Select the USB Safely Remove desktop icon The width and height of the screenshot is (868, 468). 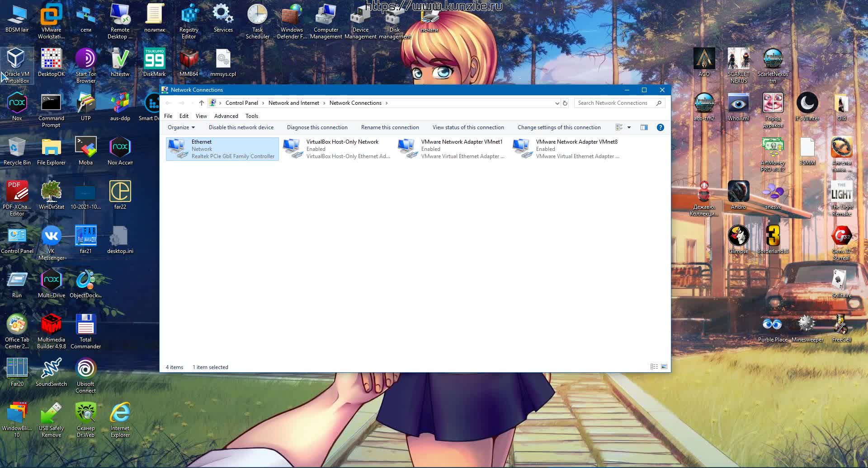[x=51, y=420]
